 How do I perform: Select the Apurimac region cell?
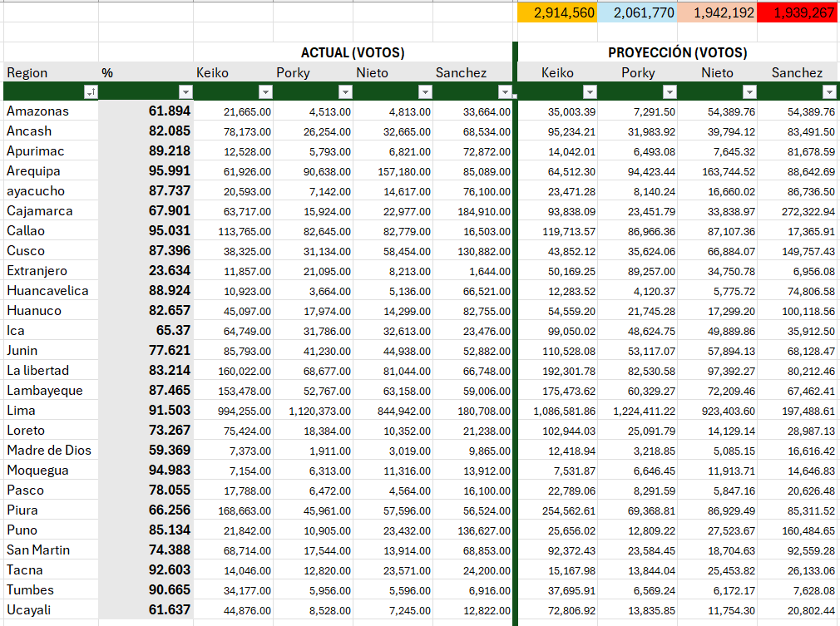tap(51, 151)
